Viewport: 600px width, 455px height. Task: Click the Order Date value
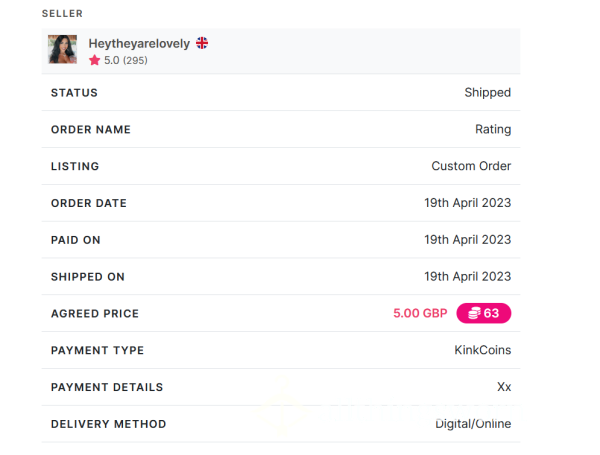coord(468,203)
